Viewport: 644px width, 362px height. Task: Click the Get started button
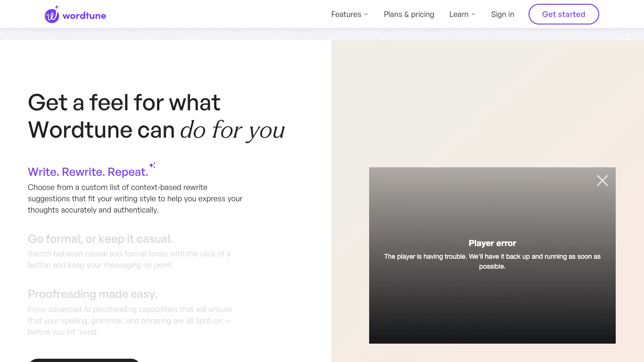[x=564, y=14]
